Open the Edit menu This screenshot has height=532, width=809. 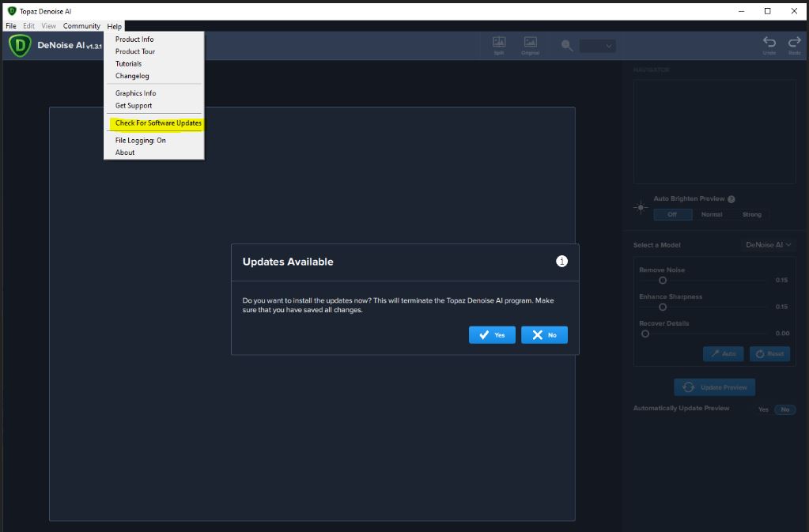(x=29, y=26)
